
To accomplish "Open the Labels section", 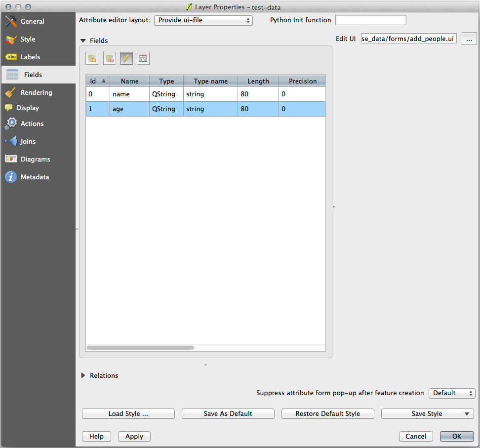I will (x=30, y=57).
